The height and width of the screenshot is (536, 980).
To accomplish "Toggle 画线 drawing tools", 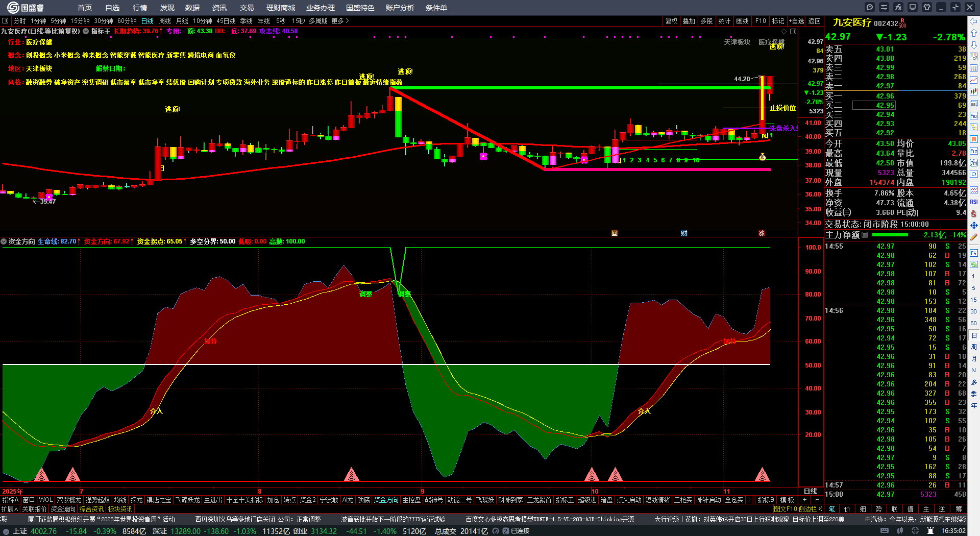I will [x=743, y=21].
